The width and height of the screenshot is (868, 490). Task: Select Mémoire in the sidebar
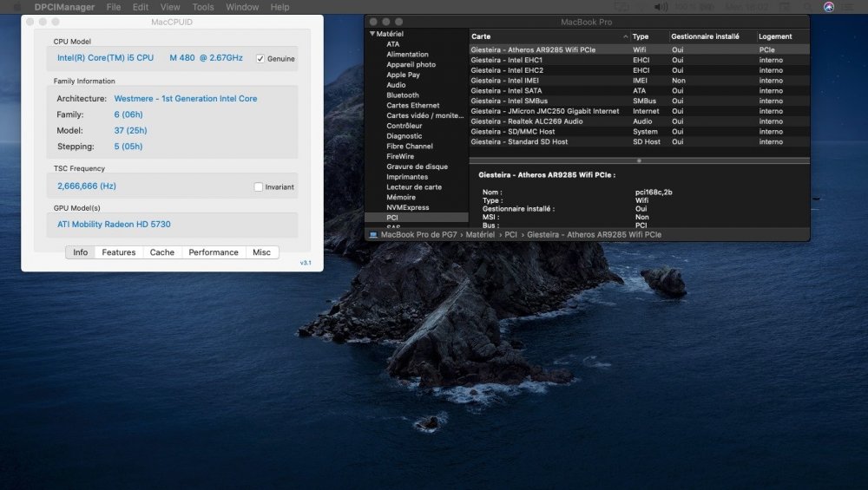[401, 198]
